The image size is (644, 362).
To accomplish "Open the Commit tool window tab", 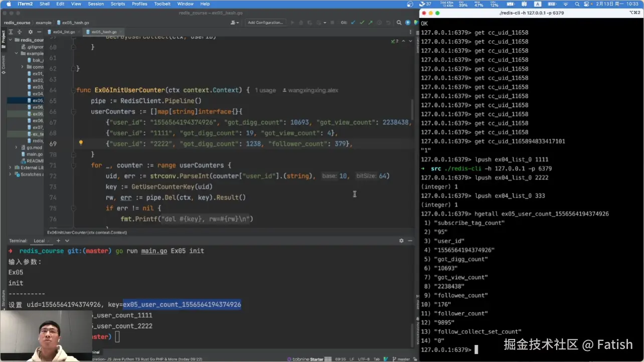I will click(3, 64).
